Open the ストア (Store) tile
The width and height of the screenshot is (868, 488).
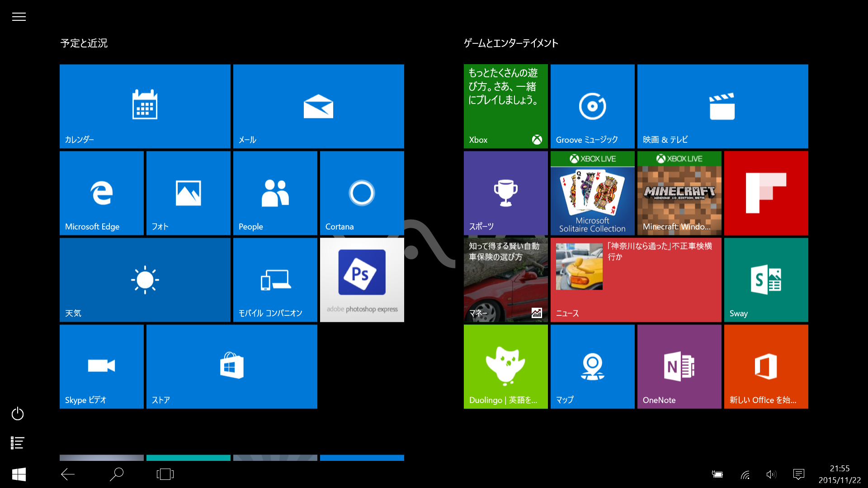pos(231,366)
